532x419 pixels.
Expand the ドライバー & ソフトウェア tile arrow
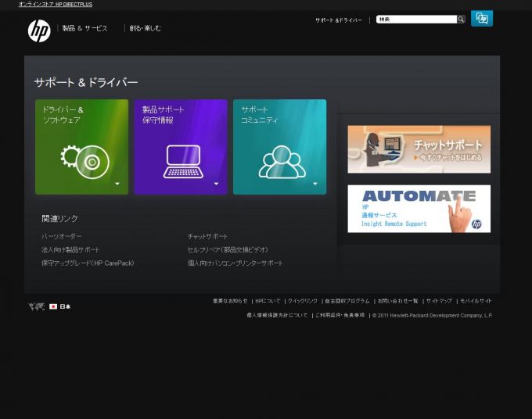point(117,184)
